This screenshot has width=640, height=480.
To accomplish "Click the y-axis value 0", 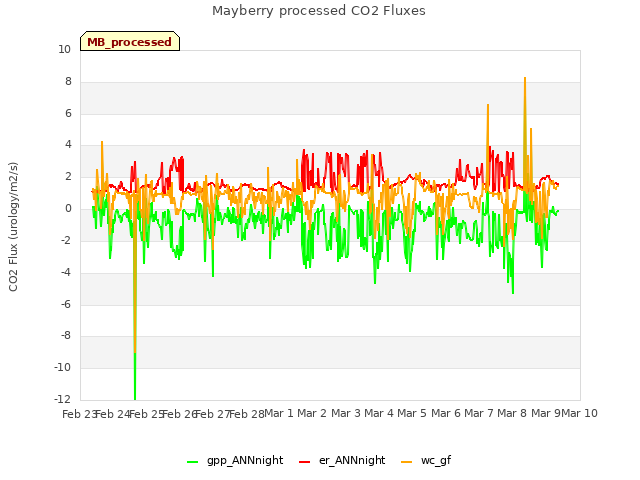I will [68, 208].
